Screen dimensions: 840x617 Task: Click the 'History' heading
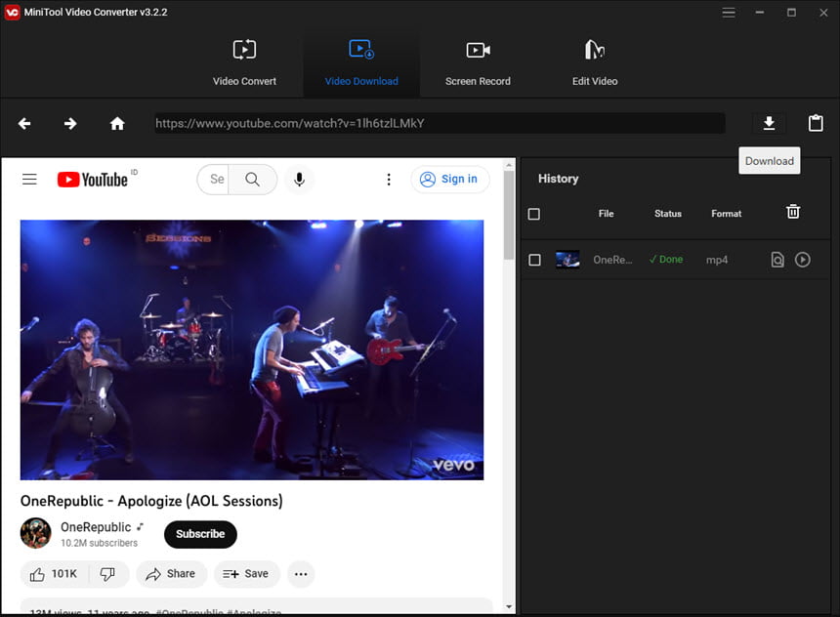(559, 179)
